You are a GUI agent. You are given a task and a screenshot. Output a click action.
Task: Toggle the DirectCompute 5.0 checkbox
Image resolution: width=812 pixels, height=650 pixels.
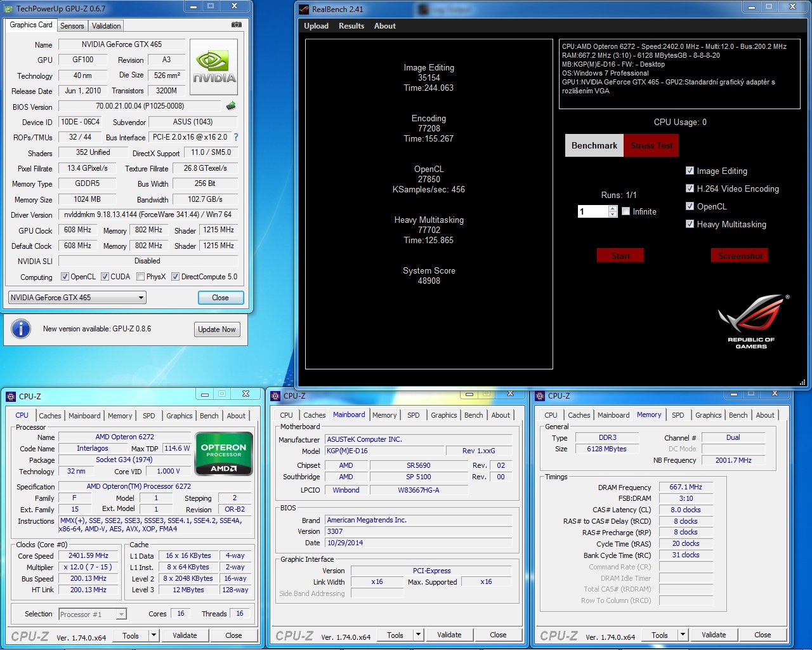click(175, 277)
